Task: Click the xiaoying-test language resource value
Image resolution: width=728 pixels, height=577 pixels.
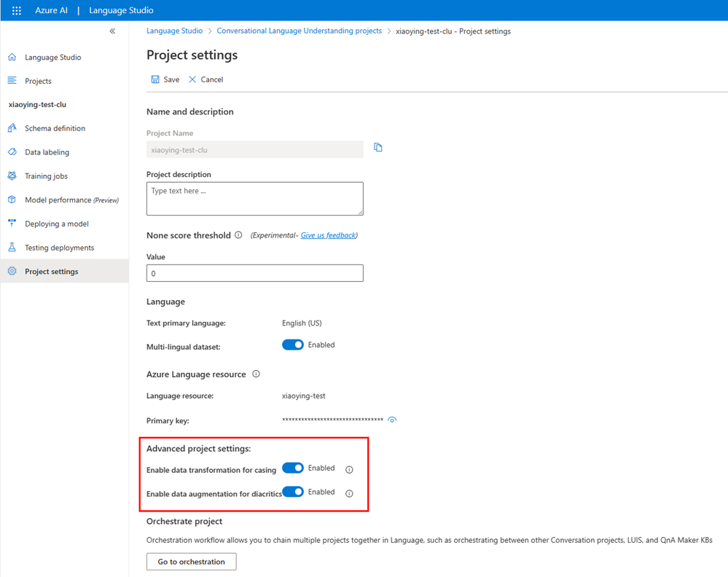Action: pos(304,396)
